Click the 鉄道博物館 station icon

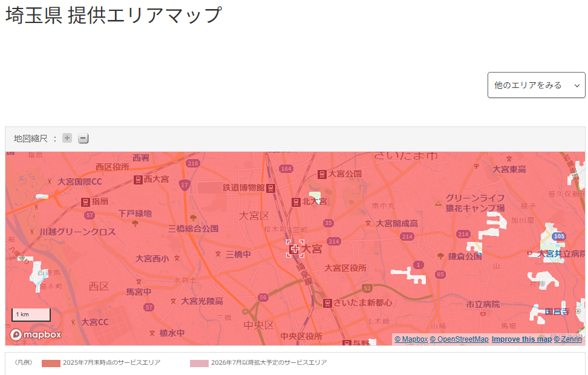[x=271, y=188]
